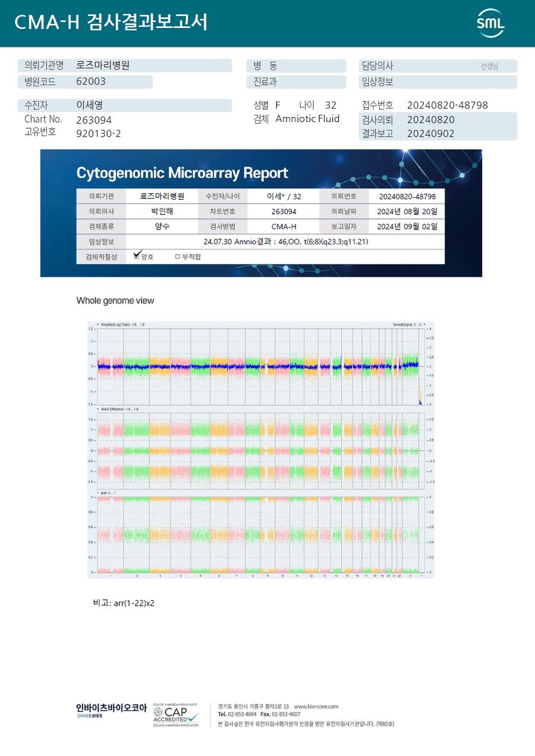
Task: Click the 의뢰기관명 label
Action: tap(43, 65)
